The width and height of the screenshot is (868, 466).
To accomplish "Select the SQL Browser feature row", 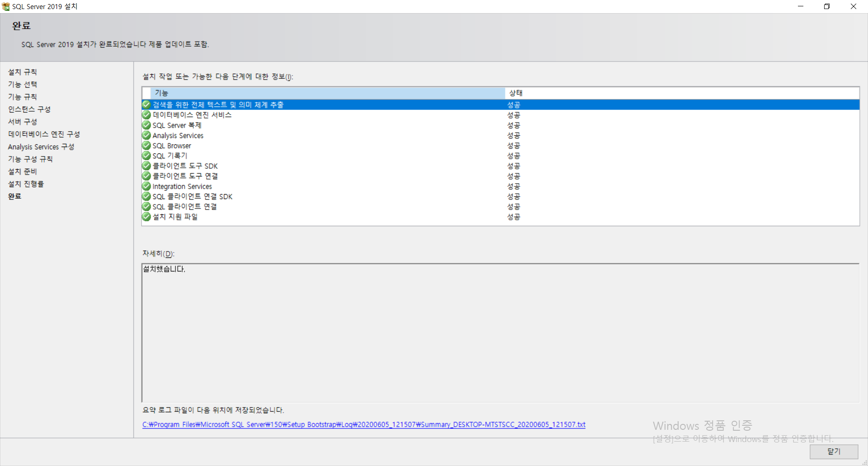I will (x=500, y=145).
